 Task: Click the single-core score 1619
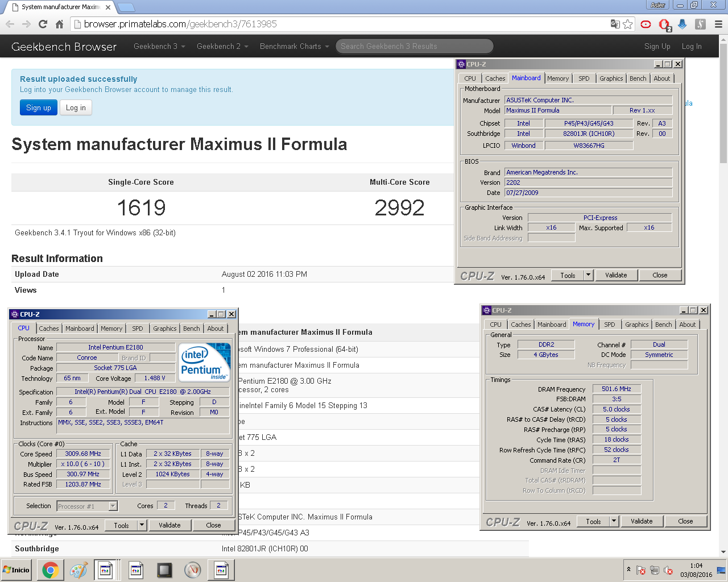point(141,208)
